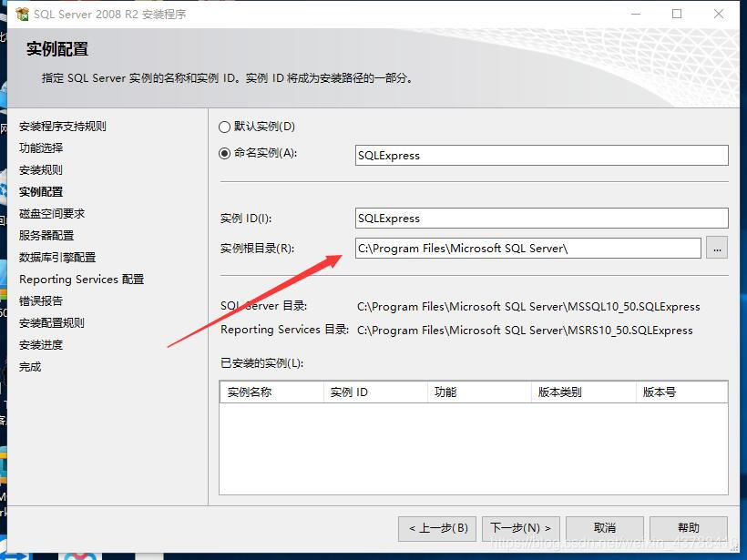Proceed with 下一步(N) button
Screen dimensions: 747x560
(x=521, y=528)
